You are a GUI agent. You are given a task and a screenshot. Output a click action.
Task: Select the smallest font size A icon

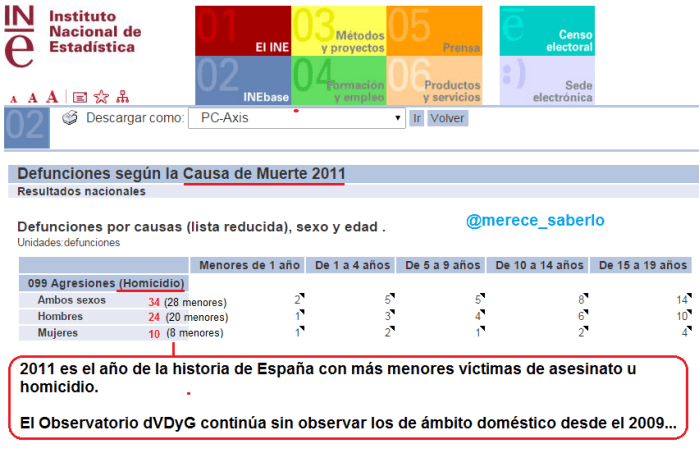tap(13, 99)
